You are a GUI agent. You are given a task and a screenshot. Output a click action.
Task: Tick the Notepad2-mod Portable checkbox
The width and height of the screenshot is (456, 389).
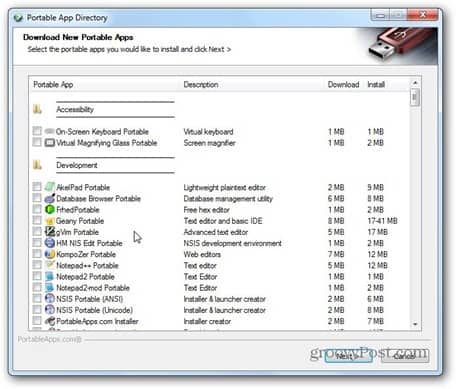pos(37,287)
